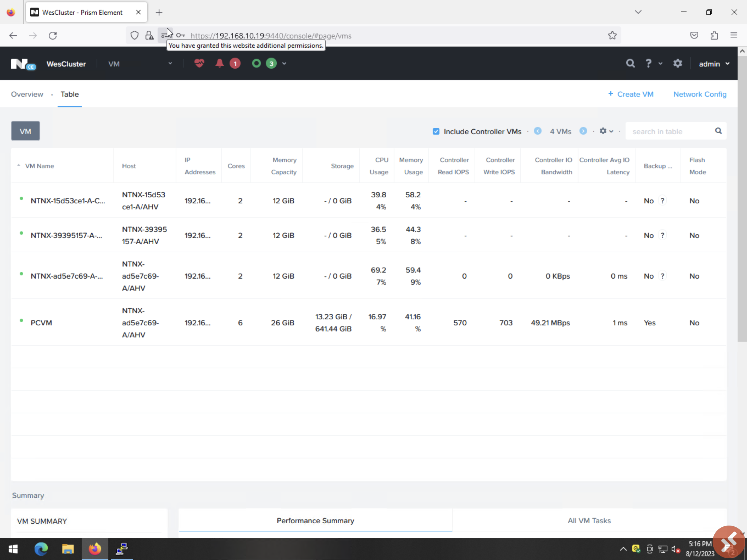Switch to the Overview tab
This screenshot has width=747, height=560.
(27, 94)
